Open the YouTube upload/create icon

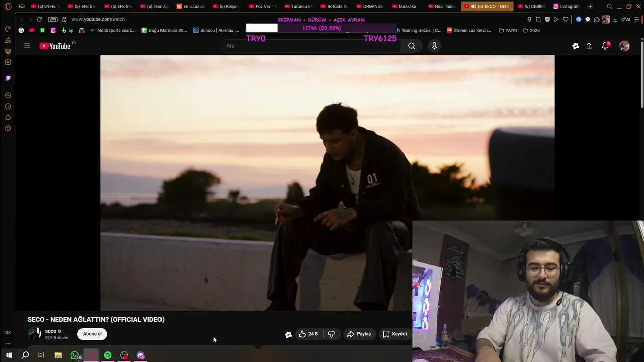coord(589,46)
